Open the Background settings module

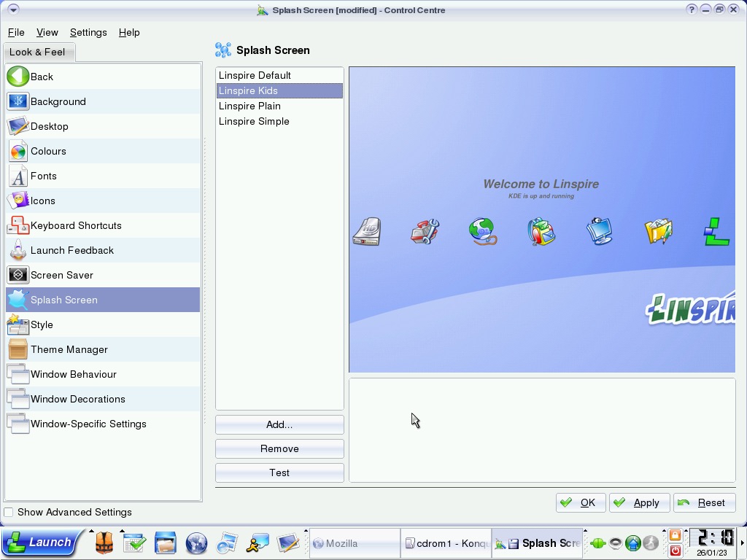(58, 101)
